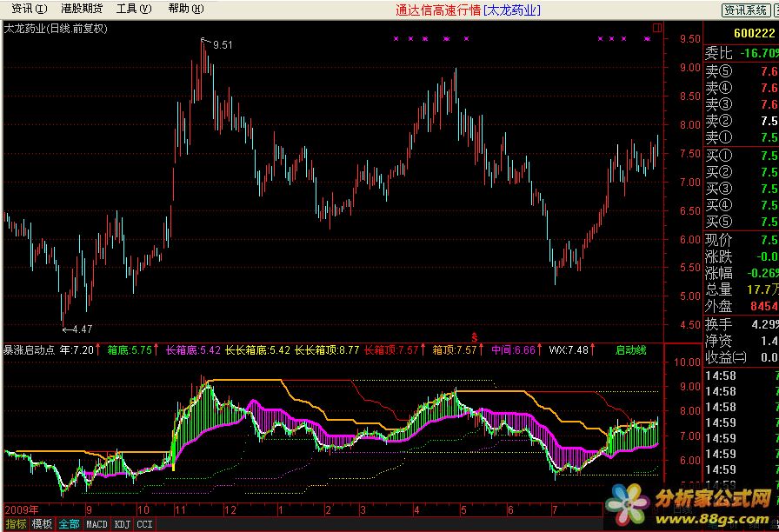
Task: Click the 卖① sell order row
Action: (x=742, y=137)
